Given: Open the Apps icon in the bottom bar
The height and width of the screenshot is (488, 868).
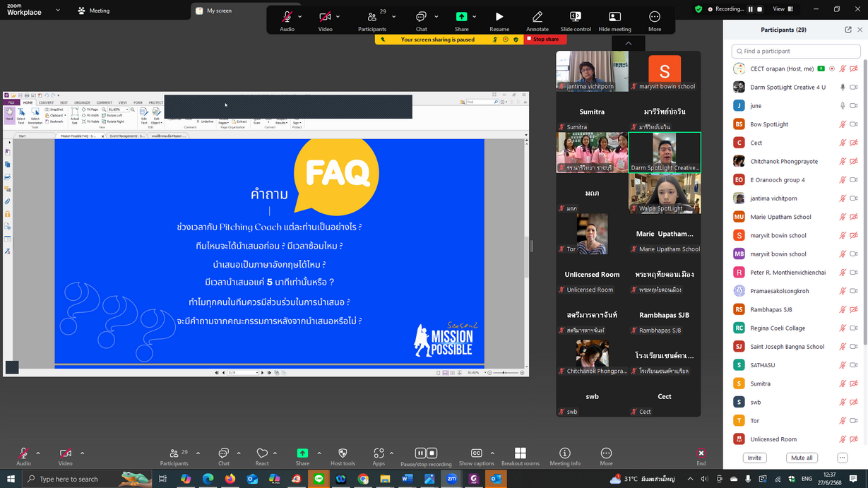Looking at the screenshot, I should (x=379, y=453).
